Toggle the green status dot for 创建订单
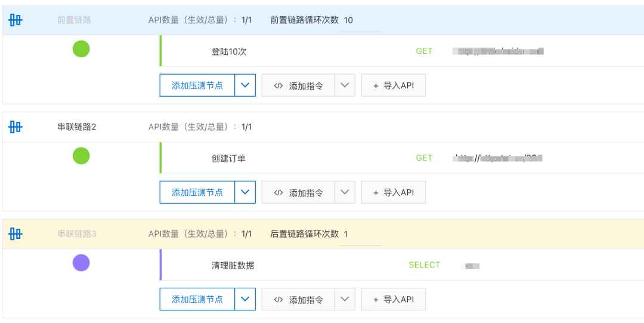 tap(81, 156)
